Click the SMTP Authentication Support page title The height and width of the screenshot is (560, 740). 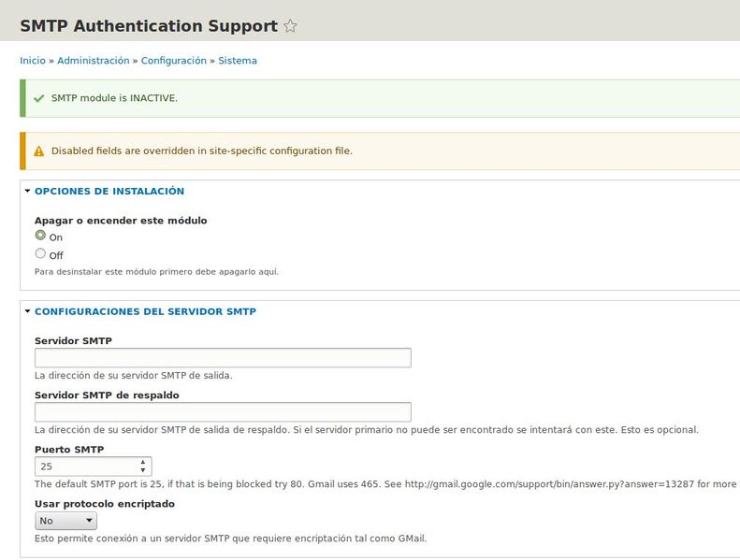pos(149,25)
